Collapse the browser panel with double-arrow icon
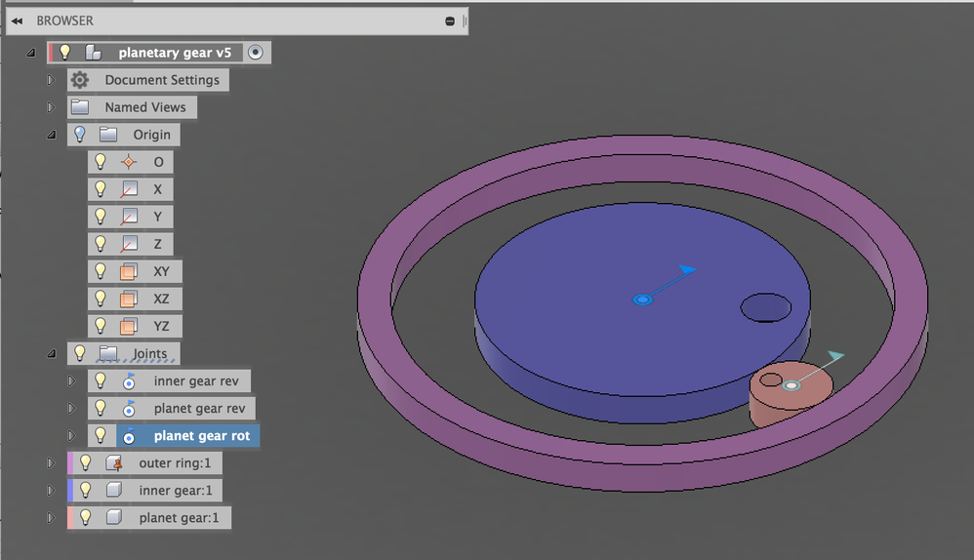Viewport: 974px width, 560px height. (17, 21)
